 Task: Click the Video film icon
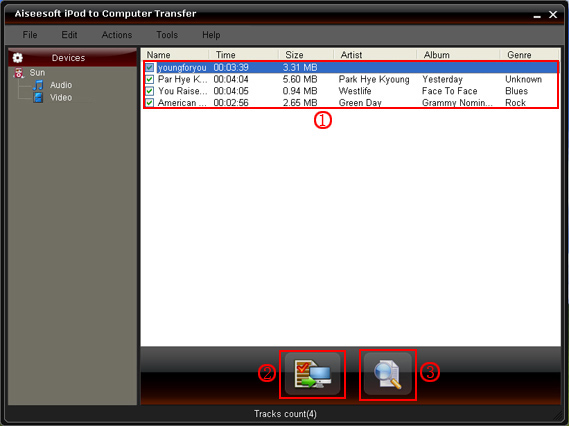[x=38, y=98]
